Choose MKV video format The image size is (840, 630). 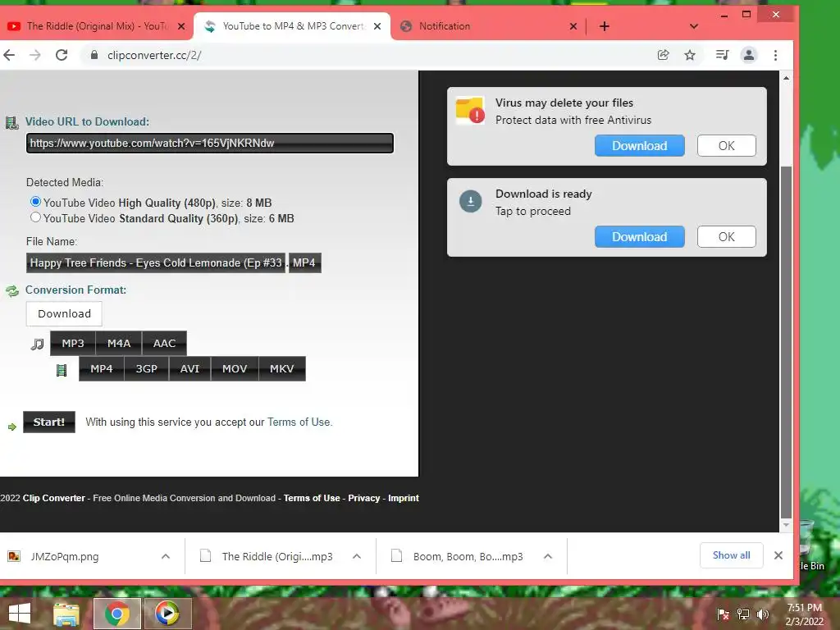(x=282, y=369)
